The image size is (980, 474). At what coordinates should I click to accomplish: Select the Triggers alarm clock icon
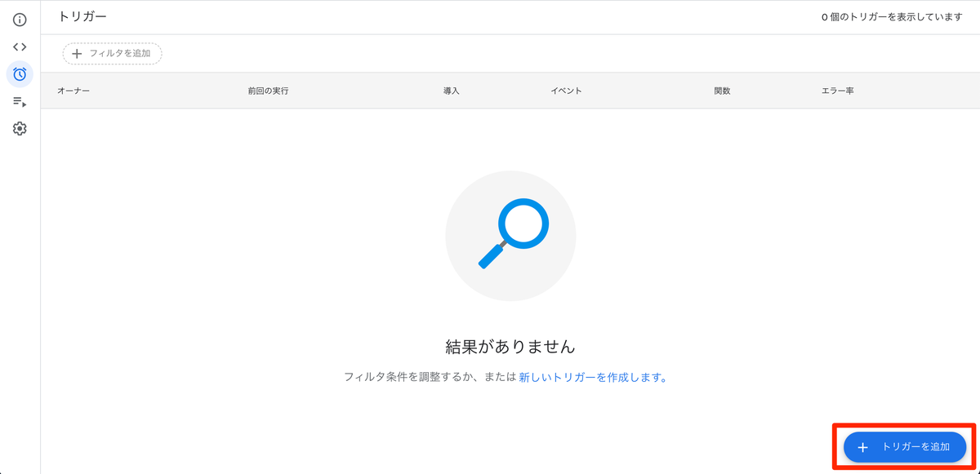tap(20, 74)
